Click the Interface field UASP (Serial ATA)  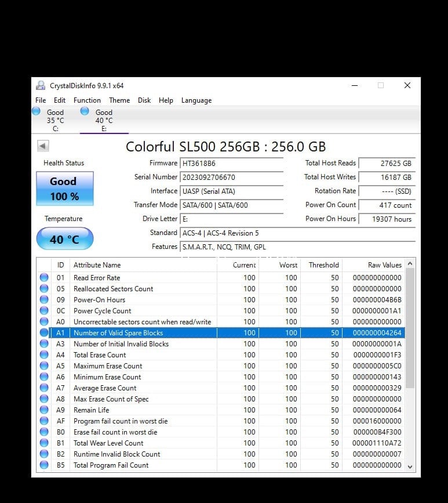pos(232,191)
